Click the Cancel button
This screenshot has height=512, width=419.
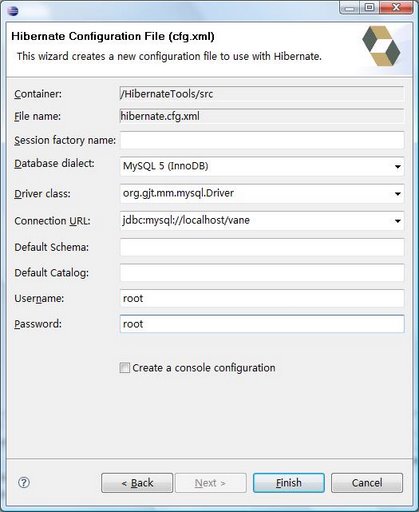click(367, 483)
